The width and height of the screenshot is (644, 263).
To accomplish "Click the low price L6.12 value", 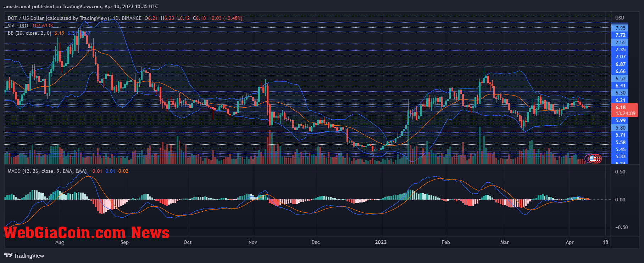I will coord(183,18).
